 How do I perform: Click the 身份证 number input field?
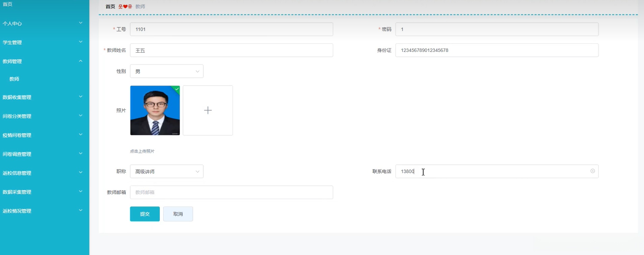pos(497,50)
